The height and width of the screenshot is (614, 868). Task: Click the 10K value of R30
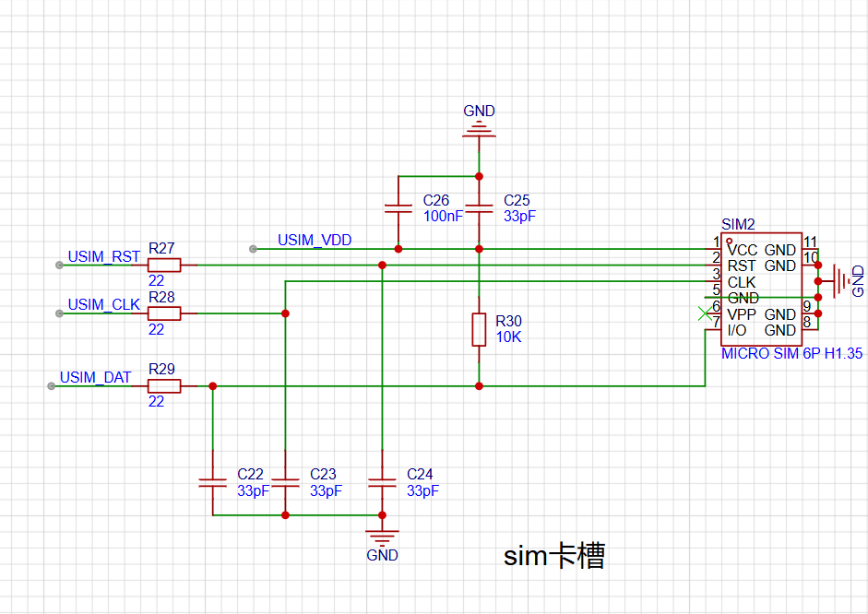(508, 337)
